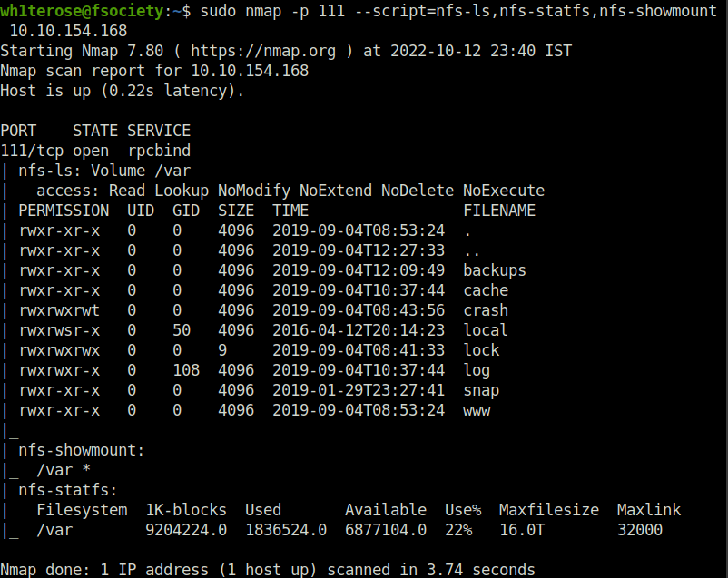Click timestamp 2019-09-04T12:09:49
This screenshot has width=728, height=578.
[359, 270]
